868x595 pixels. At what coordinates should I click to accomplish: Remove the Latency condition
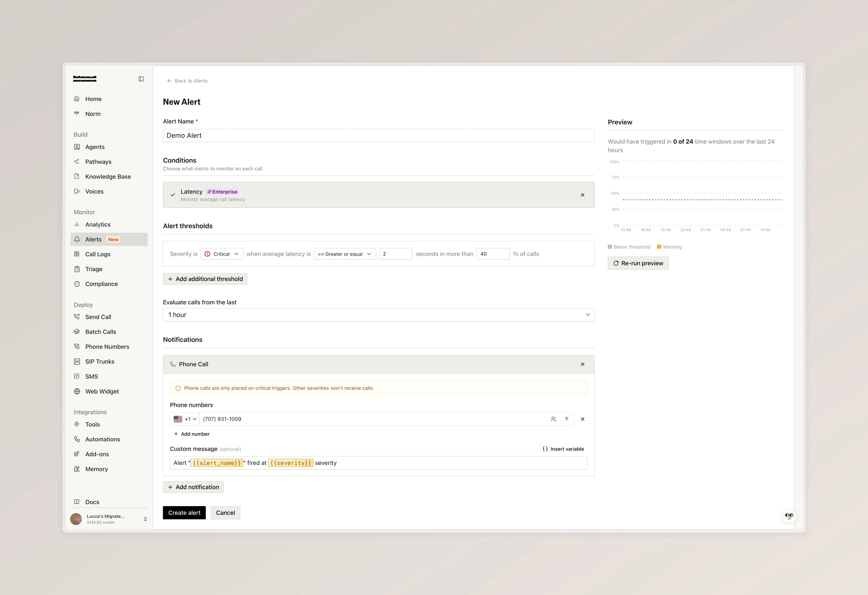(x=582, y=195)
